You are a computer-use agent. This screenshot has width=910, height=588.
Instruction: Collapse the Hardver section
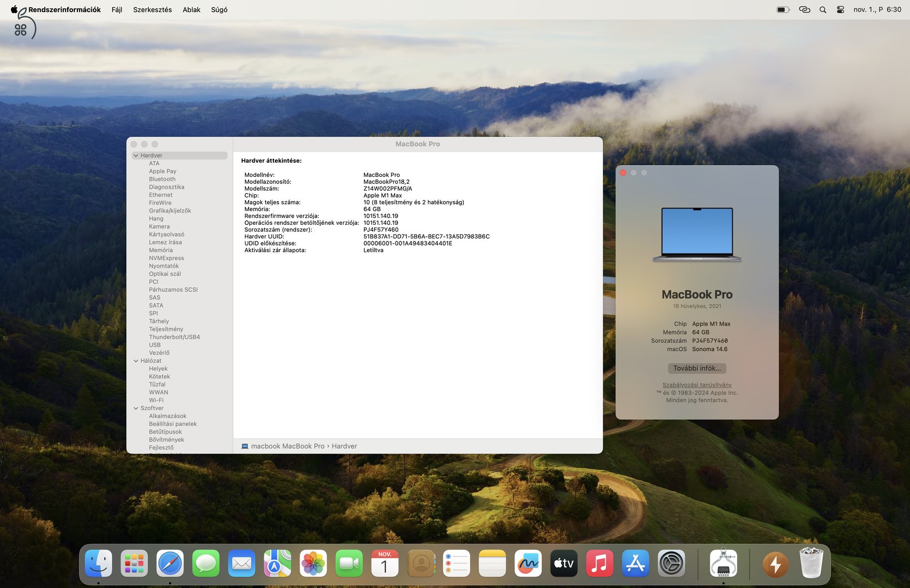[136, 156]
